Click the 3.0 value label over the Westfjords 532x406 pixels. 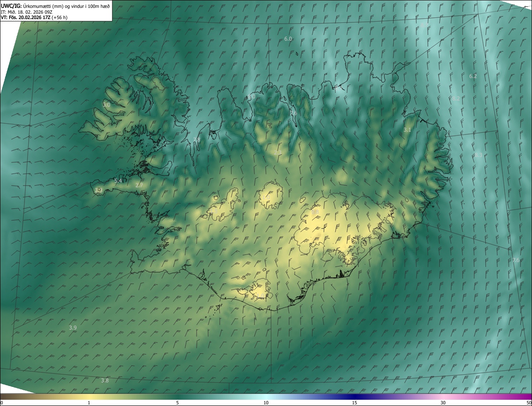[x=106, y=105]
